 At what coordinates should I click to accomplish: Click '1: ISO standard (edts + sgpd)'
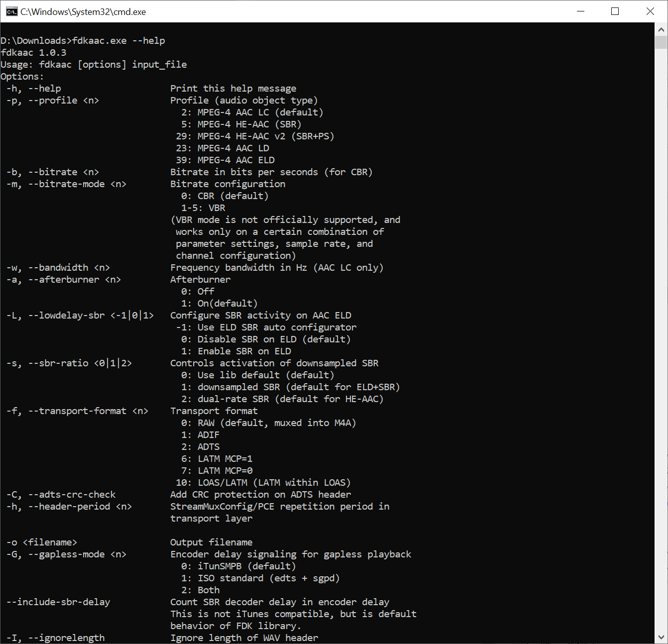260,578
